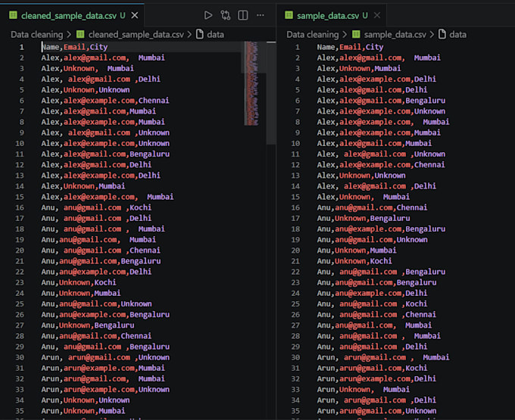Screen dimensions: 515x420
Task: Select line number 35 in right editor
Action: pos(295,411)
